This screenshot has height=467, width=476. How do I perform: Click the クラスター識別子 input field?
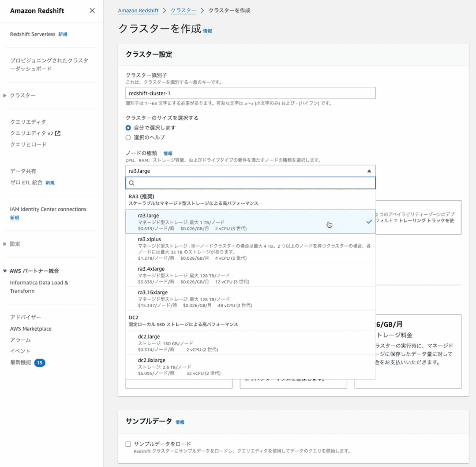click(250, 93)
